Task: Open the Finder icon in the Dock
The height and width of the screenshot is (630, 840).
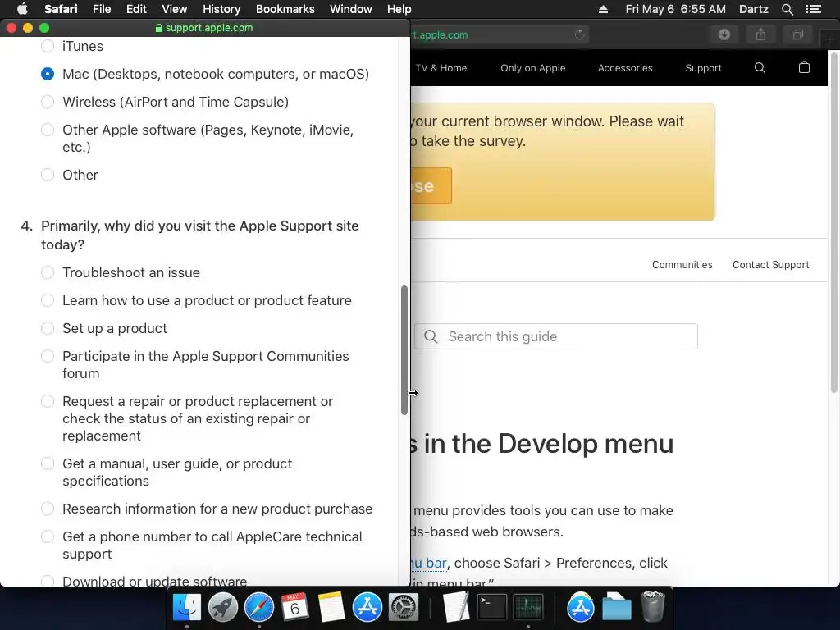Action: point(186,608)
